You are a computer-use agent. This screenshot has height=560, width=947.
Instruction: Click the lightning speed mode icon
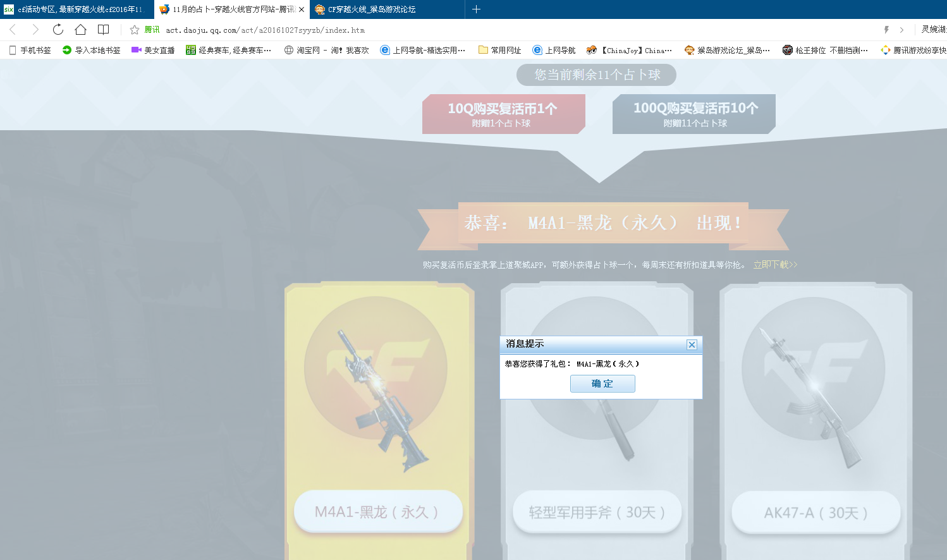[x=886, y=30]
